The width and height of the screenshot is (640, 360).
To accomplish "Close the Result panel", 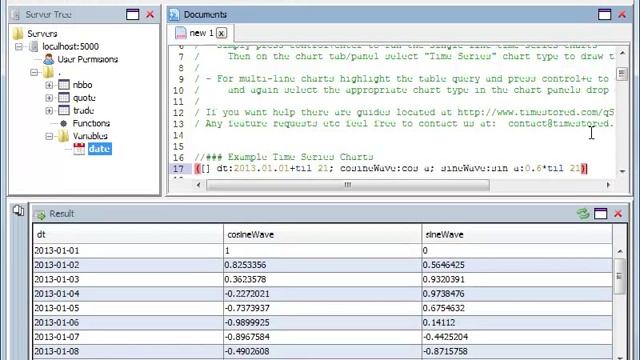I will coord(618,213).
